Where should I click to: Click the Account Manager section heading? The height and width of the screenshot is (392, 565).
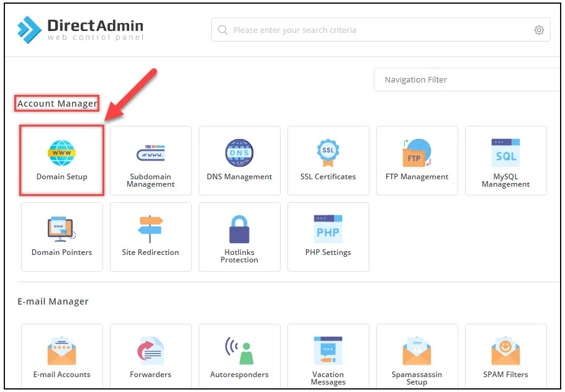point(57,104)
